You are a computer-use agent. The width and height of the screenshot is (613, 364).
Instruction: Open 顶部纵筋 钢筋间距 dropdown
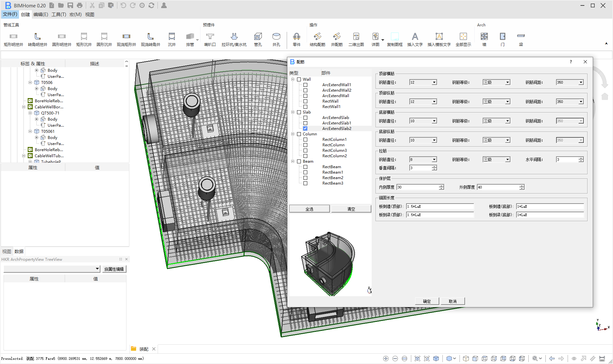581,102
